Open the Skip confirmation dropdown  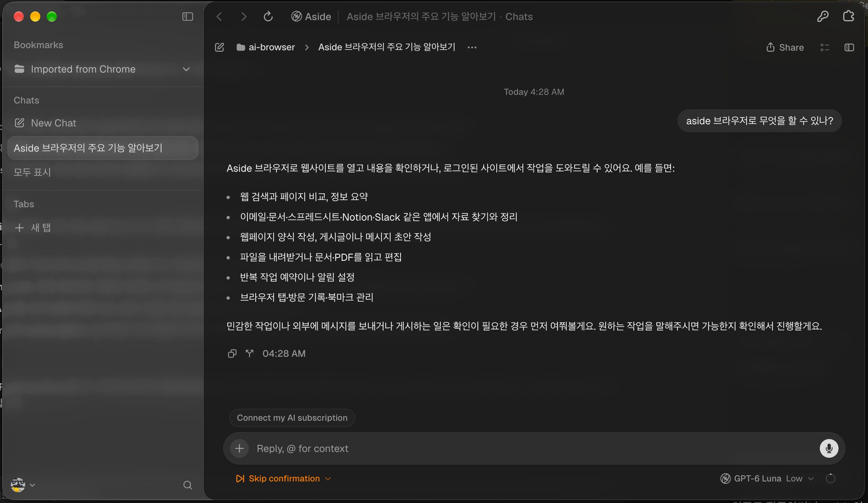(283, 478)
